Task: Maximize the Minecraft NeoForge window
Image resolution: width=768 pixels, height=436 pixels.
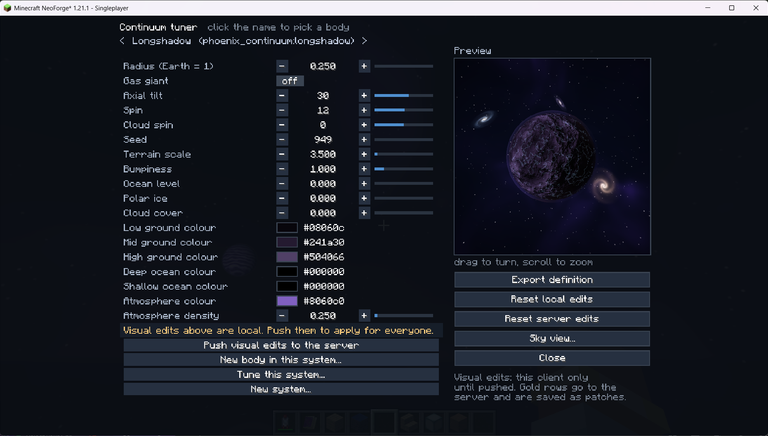Action: 732,8
